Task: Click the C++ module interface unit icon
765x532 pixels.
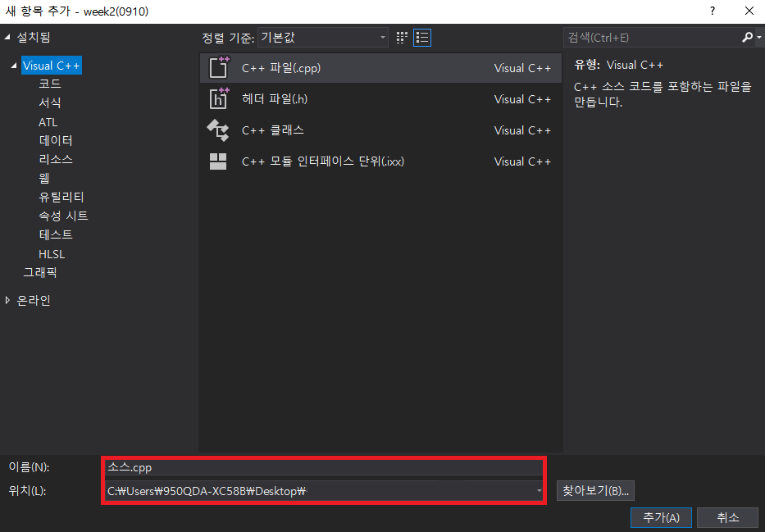Action: (x=217, y=161)
